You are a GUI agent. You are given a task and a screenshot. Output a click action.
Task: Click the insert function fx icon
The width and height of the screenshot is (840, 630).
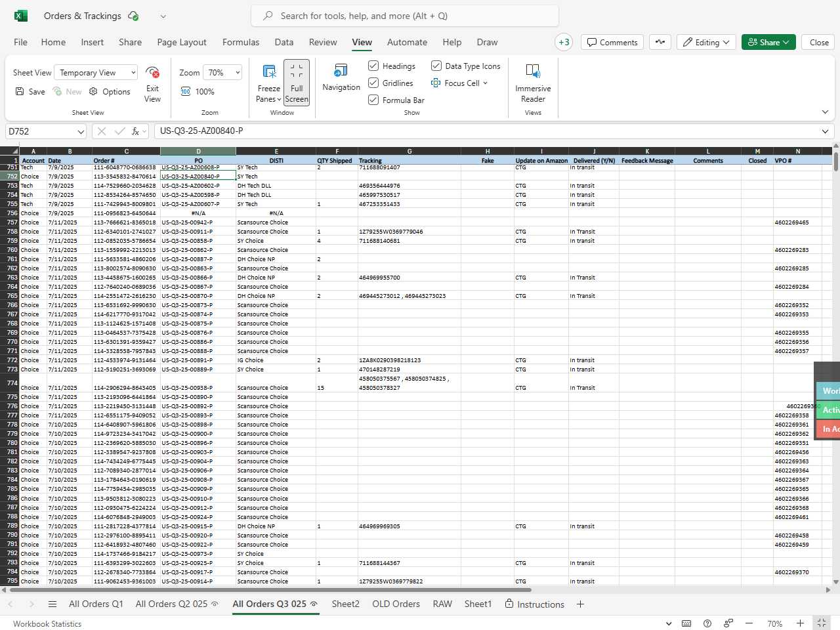click(136, 131)
